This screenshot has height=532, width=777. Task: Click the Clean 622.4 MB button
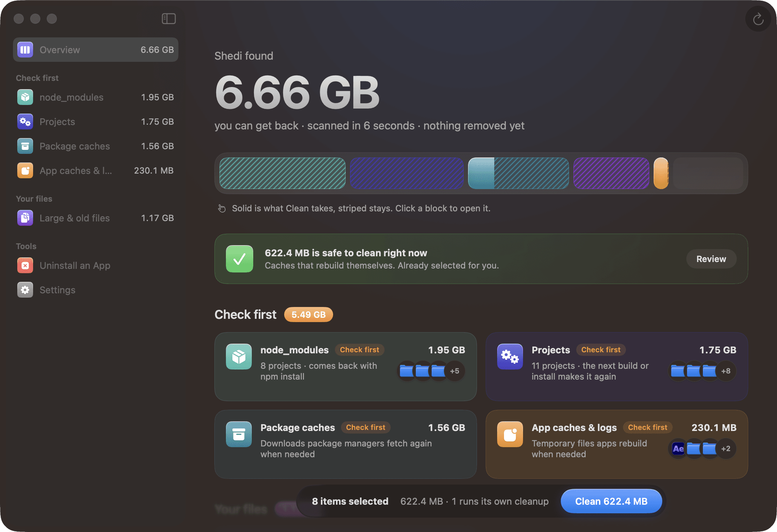point(611,501)
